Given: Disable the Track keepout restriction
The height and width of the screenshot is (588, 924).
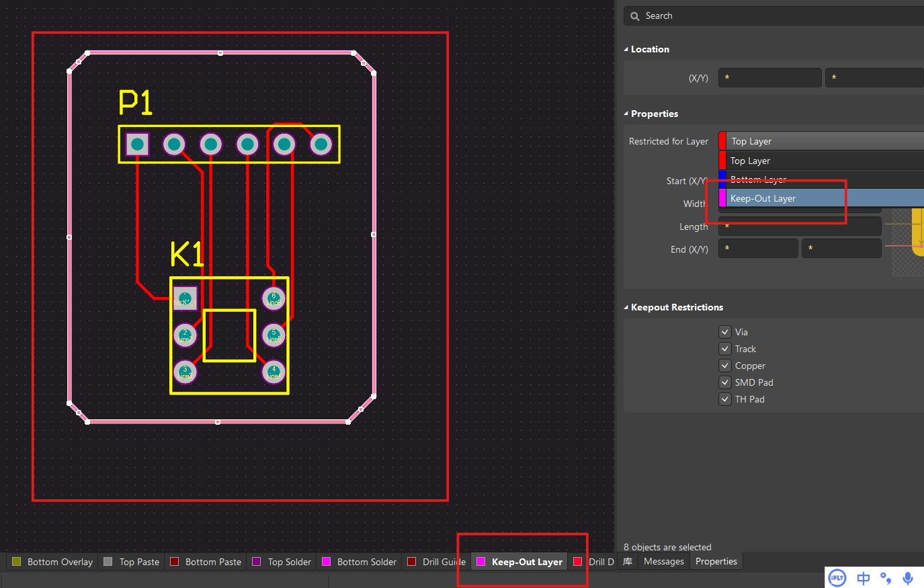Looking at the screenshot, I should (x=724, y=348).
